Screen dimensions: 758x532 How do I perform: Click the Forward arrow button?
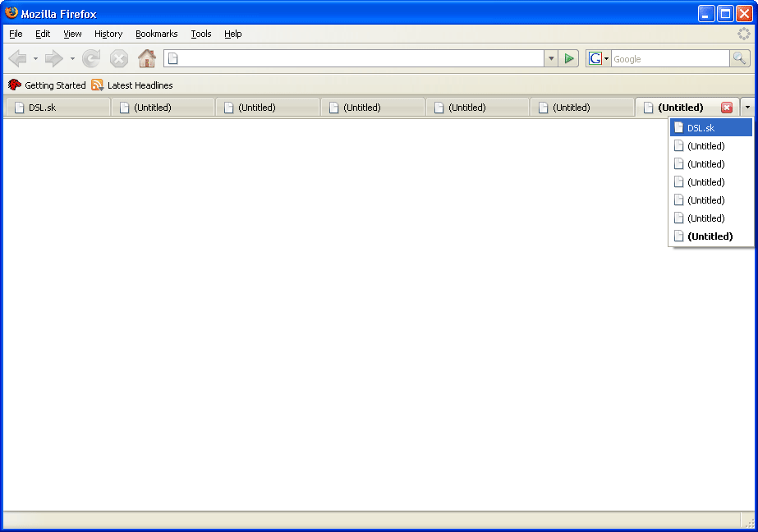click(53, 59)
